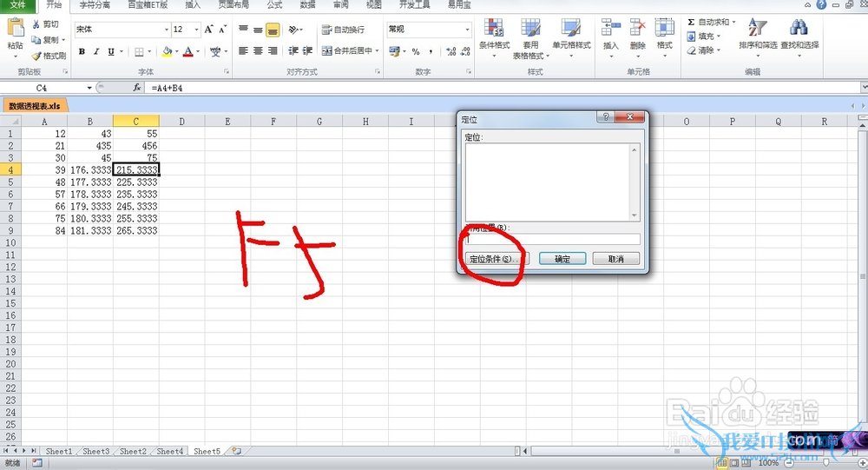868x470 pixels.
Task: Open the File (文件) tab
Action: (x=17, y=5)
